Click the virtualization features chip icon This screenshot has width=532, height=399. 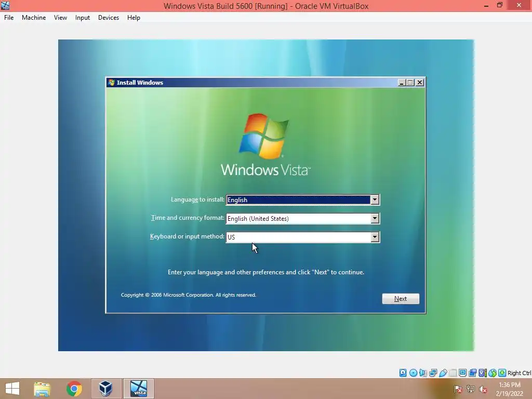click(482, 373)
